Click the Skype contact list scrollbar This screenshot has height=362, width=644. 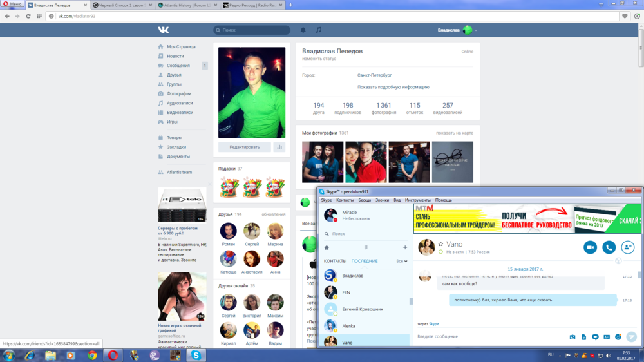(x=411, y=301)
